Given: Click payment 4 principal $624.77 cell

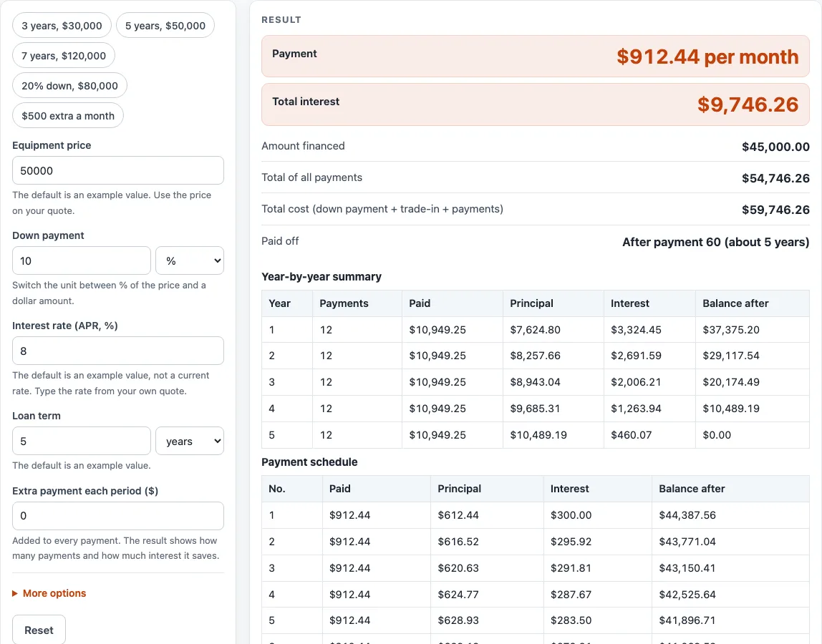Looking at the screenshot, I should [487, 594].
